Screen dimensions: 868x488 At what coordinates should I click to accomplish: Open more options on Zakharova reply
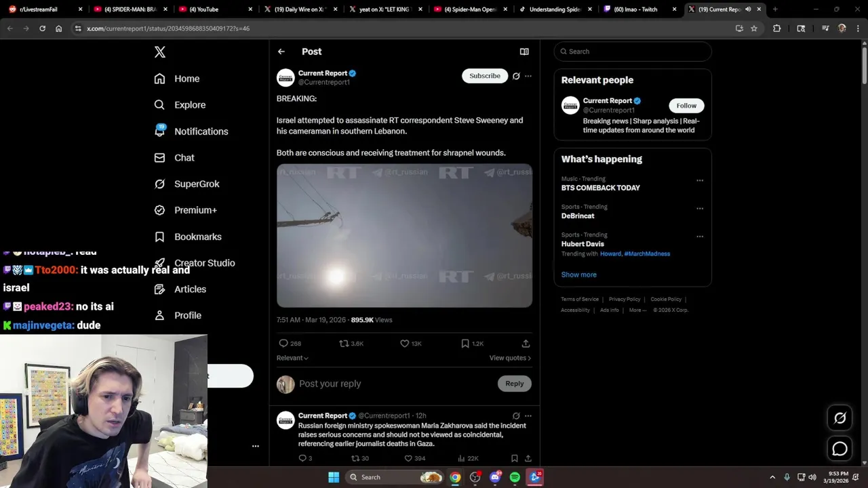(x=528, y=415)
